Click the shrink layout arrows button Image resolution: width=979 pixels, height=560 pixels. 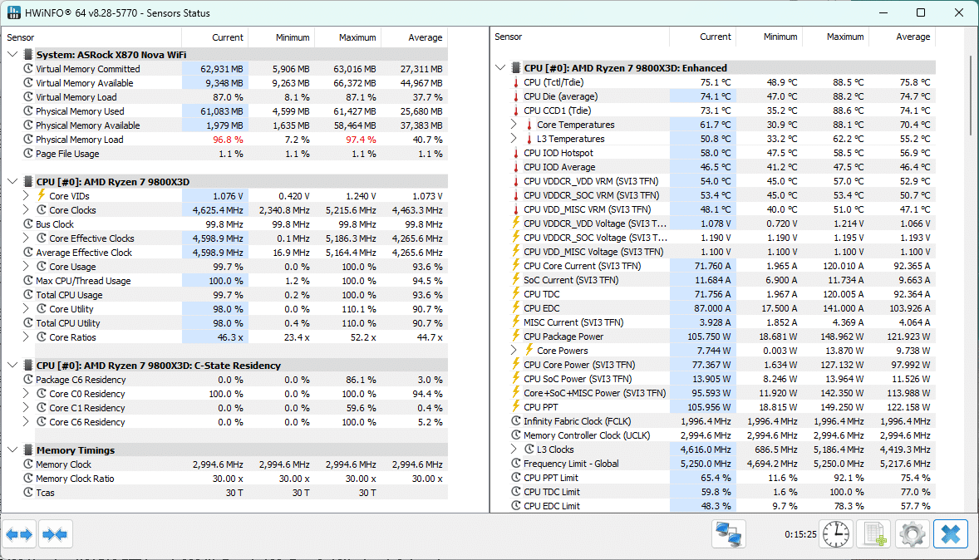[x=55, y=534]
